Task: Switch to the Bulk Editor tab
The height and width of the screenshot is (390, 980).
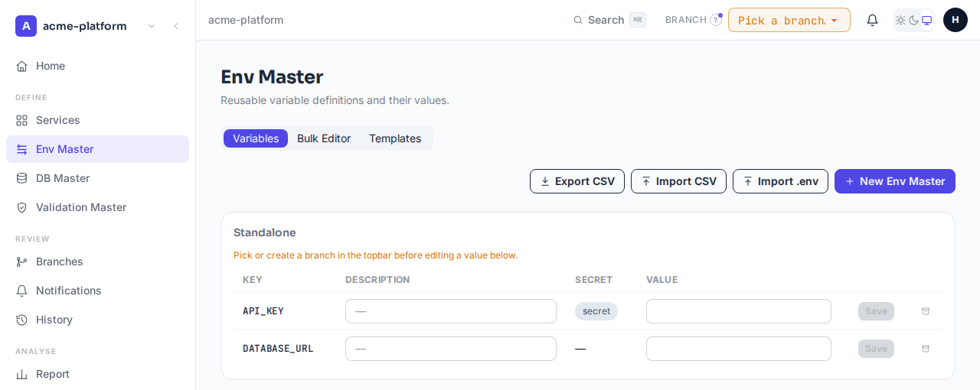Action: point(324,138)
